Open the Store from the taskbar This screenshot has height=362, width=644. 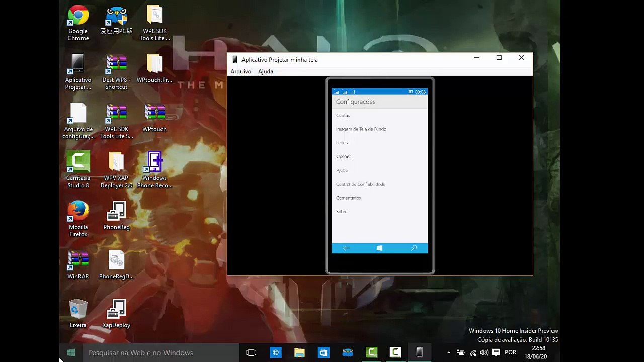pyautogui.click(x=324, y=353)
